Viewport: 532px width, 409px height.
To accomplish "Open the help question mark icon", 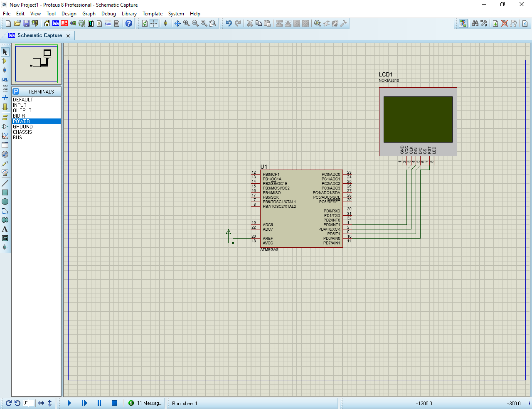I will pyautogui.click(x=129, y=23).
